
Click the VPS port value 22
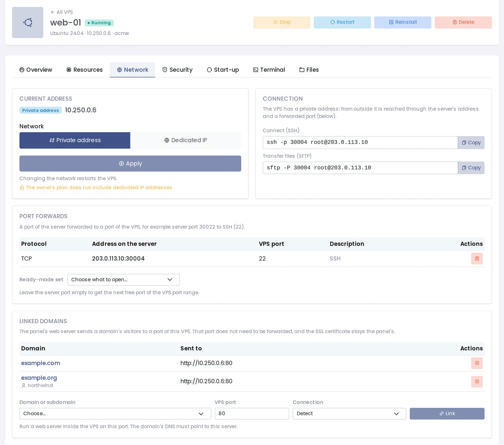point(262,259)
